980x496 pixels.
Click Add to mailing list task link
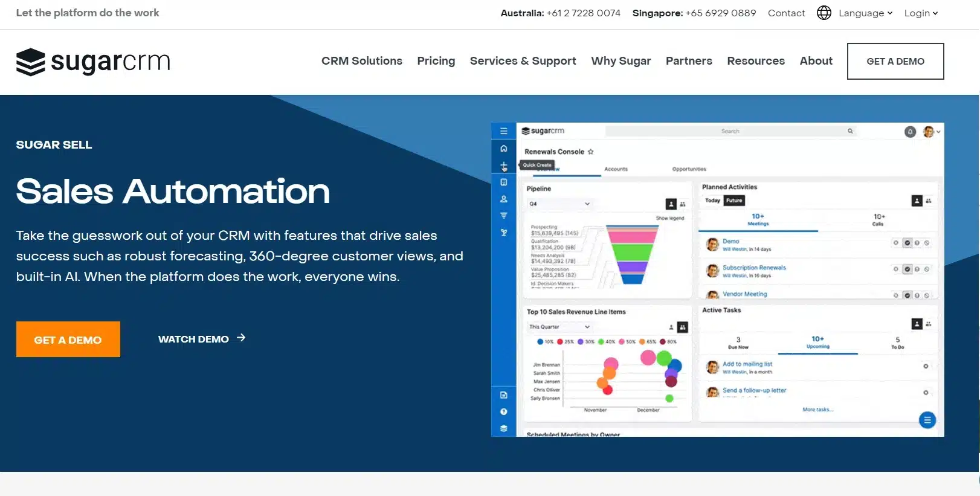tap(747, 364)
